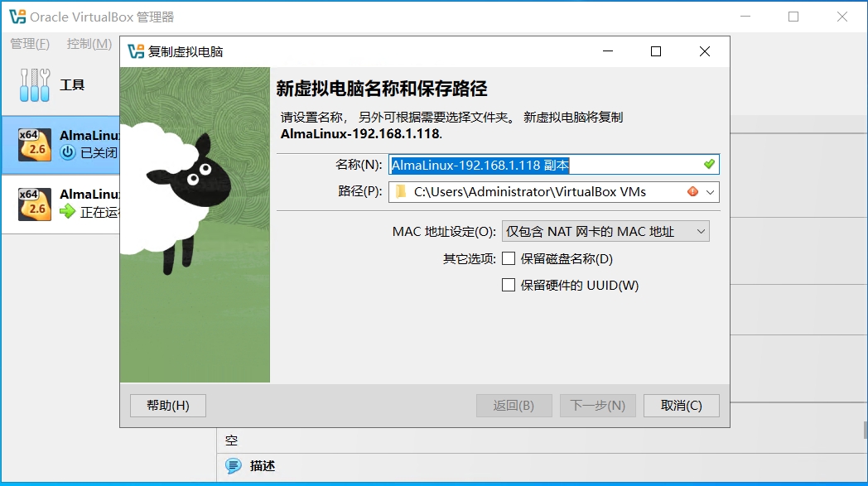Maximize the clone virtual machine dialog

pos(656,51)
